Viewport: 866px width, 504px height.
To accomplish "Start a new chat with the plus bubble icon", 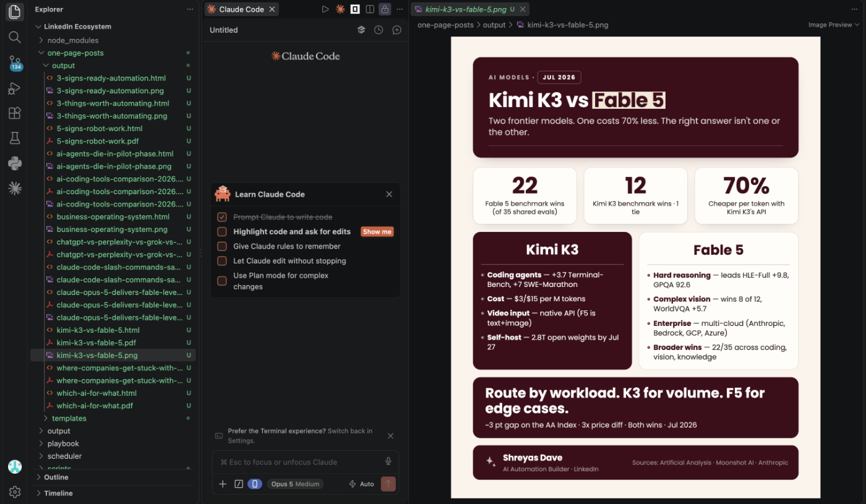I will (397, 30).
